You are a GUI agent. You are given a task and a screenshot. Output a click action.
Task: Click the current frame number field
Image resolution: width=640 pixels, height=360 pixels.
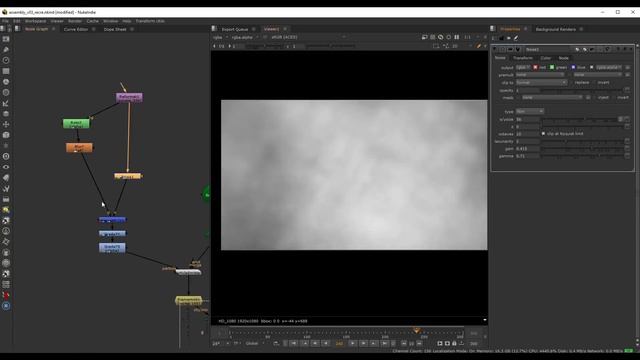[339, 344]
